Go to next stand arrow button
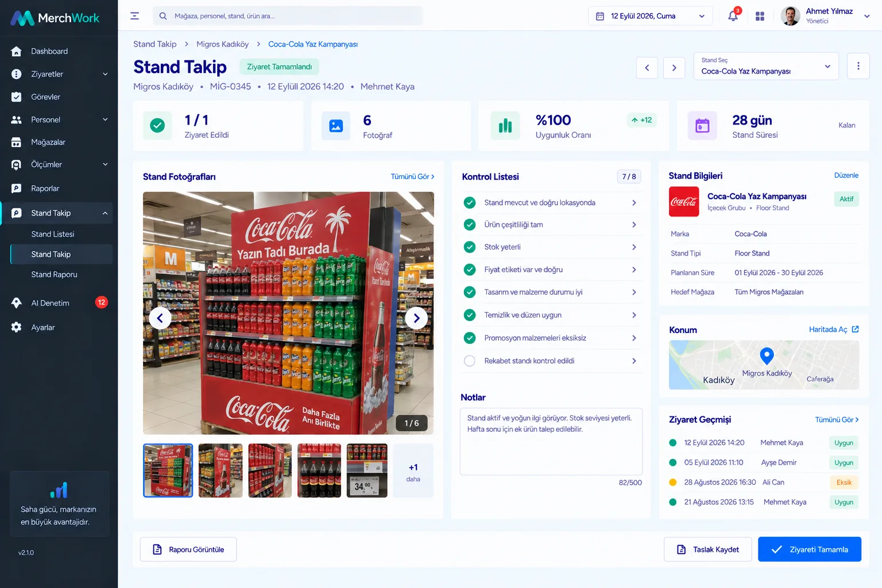 [x=674, y=68]
